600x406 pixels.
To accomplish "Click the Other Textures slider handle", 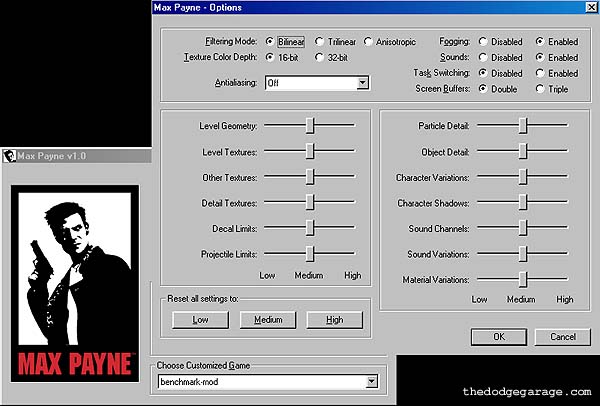I will (x=310, y=177).
